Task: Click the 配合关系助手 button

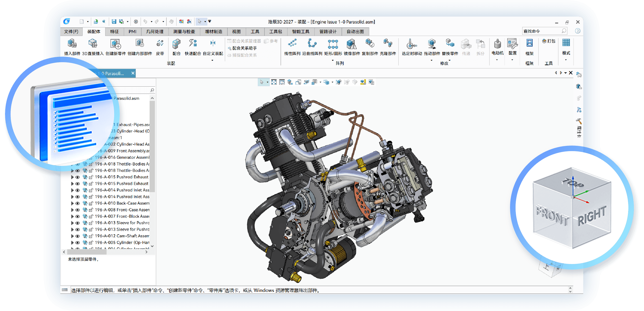Action: (242, 48)
